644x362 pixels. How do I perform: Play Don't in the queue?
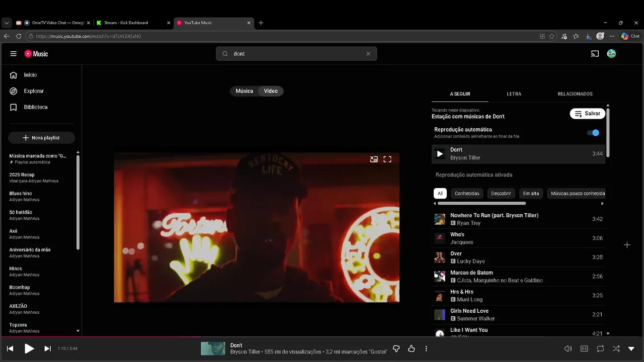point(440,154)
